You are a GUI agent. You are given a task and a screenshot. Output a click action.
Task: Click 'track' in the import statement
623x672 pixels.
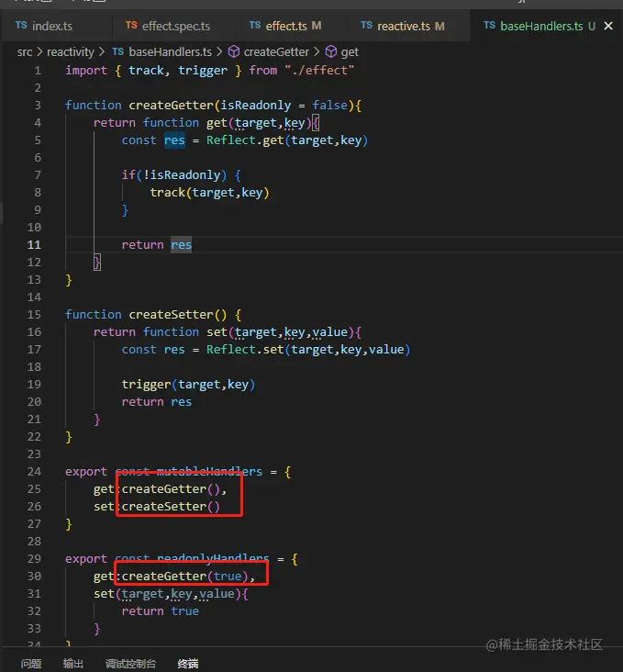tap(146, 71)
